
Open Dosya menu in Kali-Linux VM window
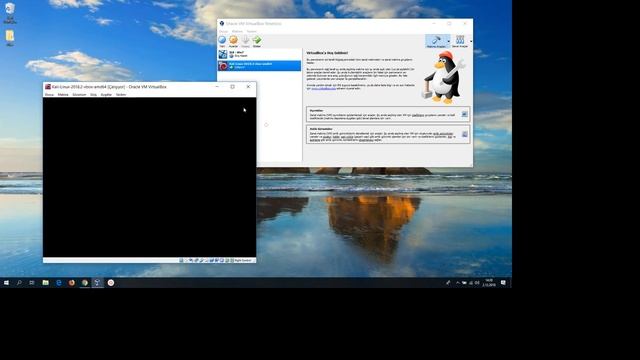pos(49,95)
